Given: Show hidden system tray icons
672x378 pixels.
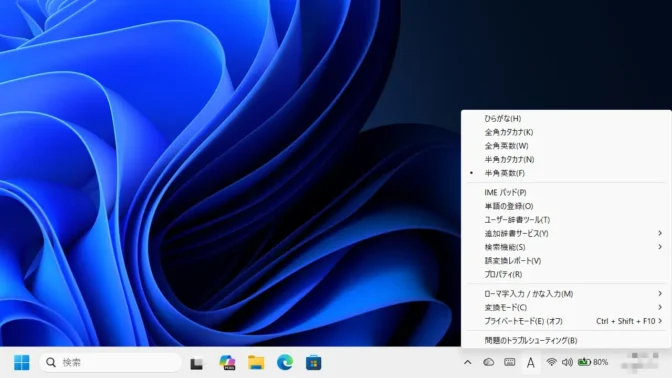Looking at the screenshot, I should point(468,363).
